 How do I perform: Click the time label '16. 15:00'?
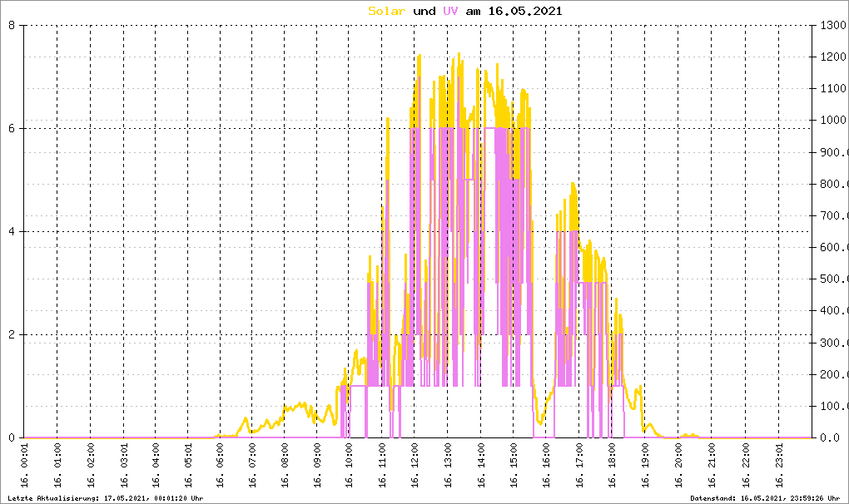pos(514,466)
